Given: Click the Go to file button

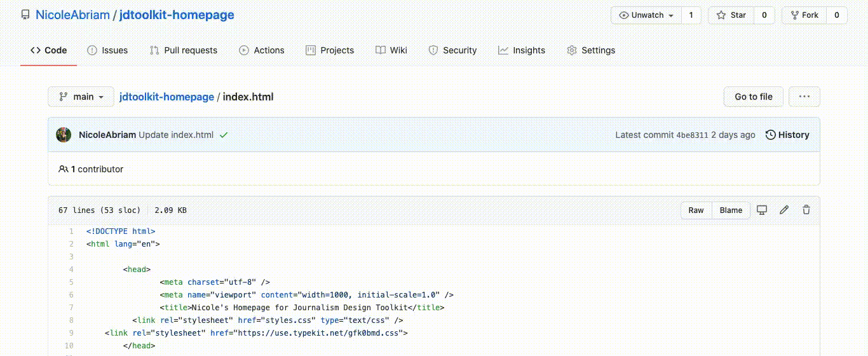Looking at the screenshot, I should tap(754, 97).
